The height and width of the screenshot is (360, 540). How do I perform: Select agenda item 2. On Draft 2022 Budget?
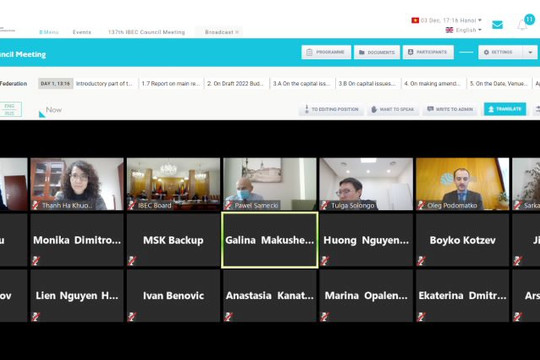pyautogui.click(x=236, y=84)
